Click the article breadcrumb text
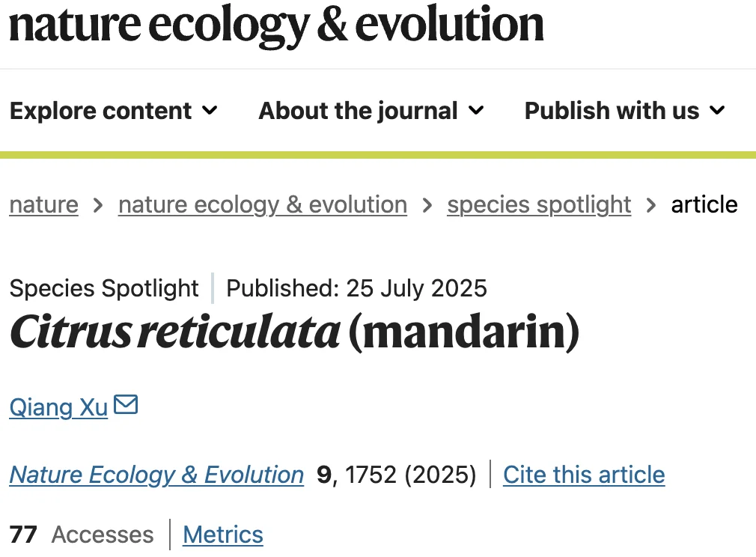Screen dimensions: 756x557 (x=704, y=204)
